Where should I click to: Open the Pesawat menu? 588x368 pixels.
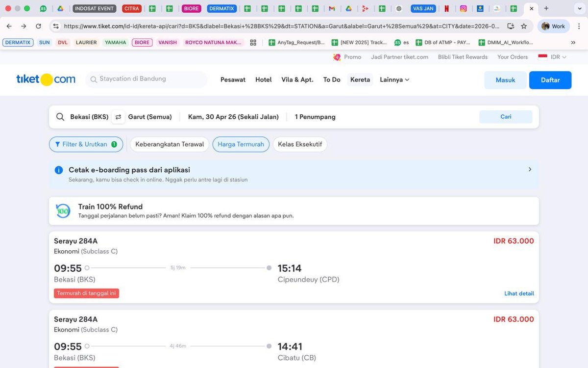[x=233, y=79]
